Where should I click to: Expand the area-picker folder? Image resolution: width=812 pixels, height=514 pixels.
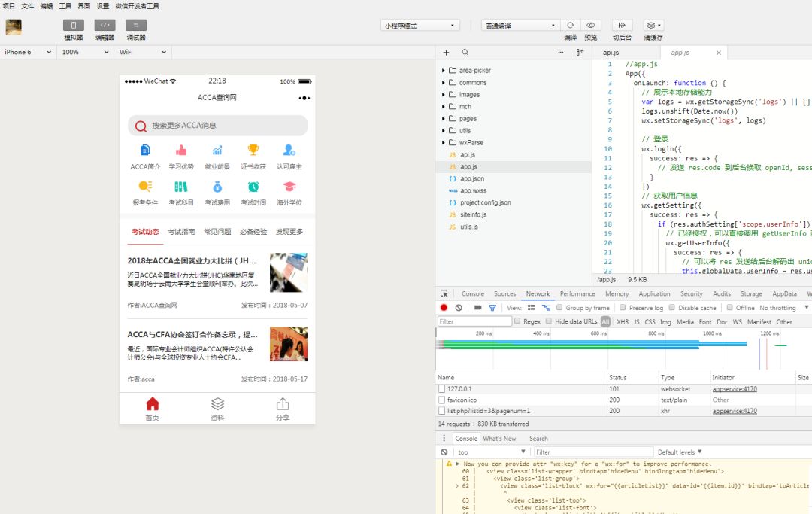point(444,71)
